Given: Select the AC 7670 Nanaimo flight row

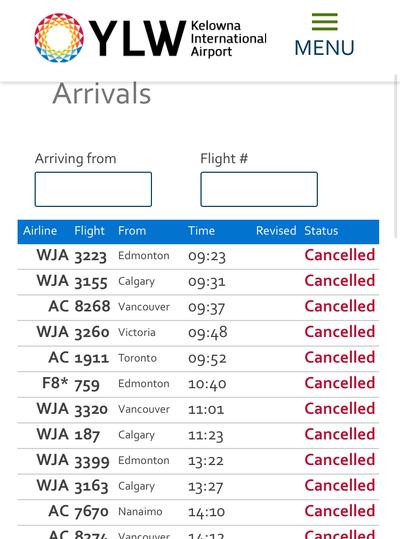Looking at the screenshot, I should (198, 512).
